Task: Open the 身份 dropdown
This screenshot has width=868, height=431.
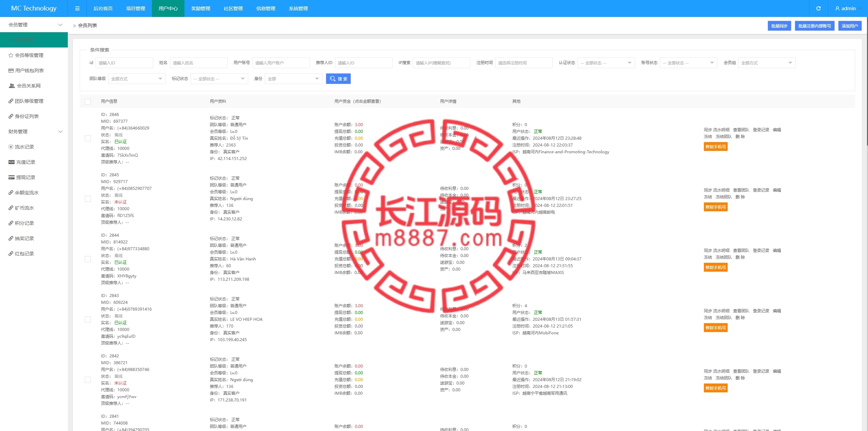Action: (293, 79)
